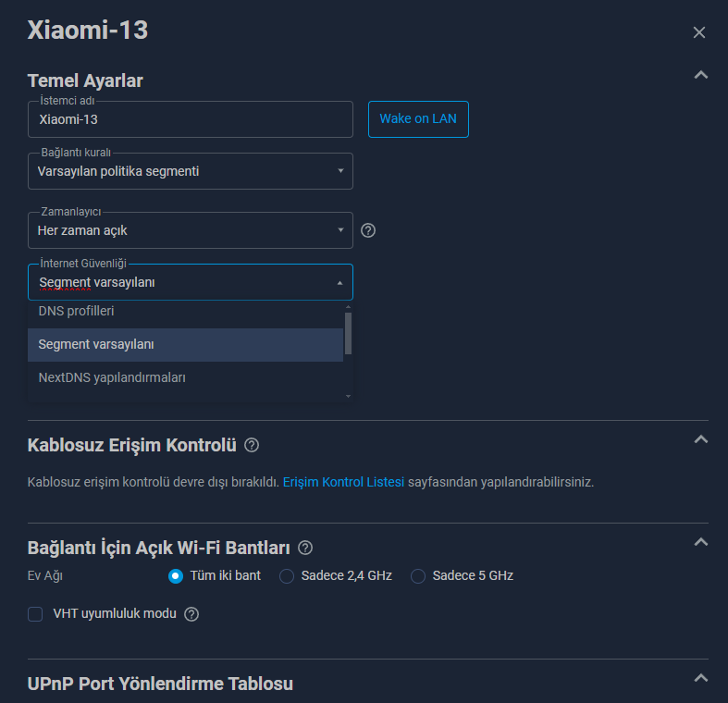Select NextDNS yapılandırmaları list entry
This screenshot has width=728, height=703.
(185, 377)
